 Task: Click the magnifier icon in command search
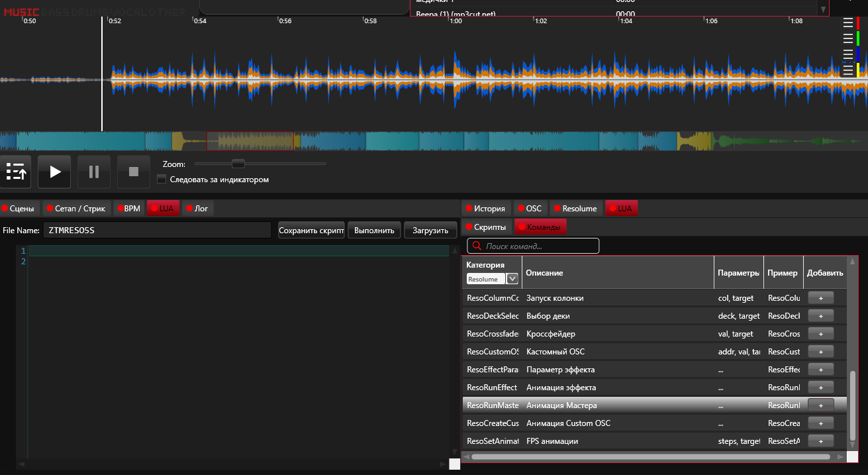(477, 246)
